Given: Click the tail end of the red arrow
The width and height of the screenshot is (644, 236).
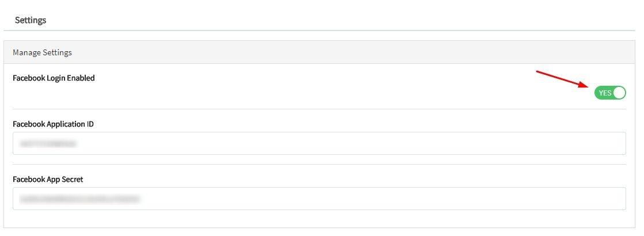Looking at the screenshot, I should 537,71.
